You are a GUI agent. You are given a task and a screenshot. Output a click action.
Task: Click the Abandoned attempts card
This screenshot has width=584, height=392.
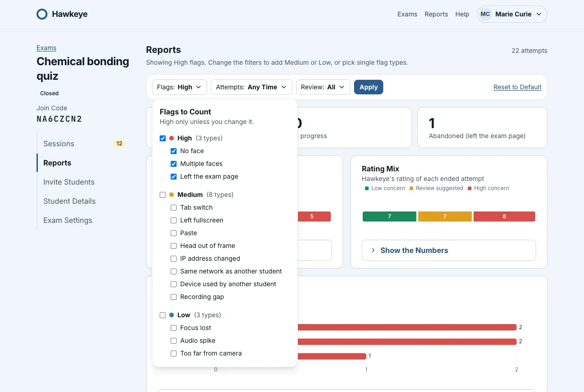482,128
